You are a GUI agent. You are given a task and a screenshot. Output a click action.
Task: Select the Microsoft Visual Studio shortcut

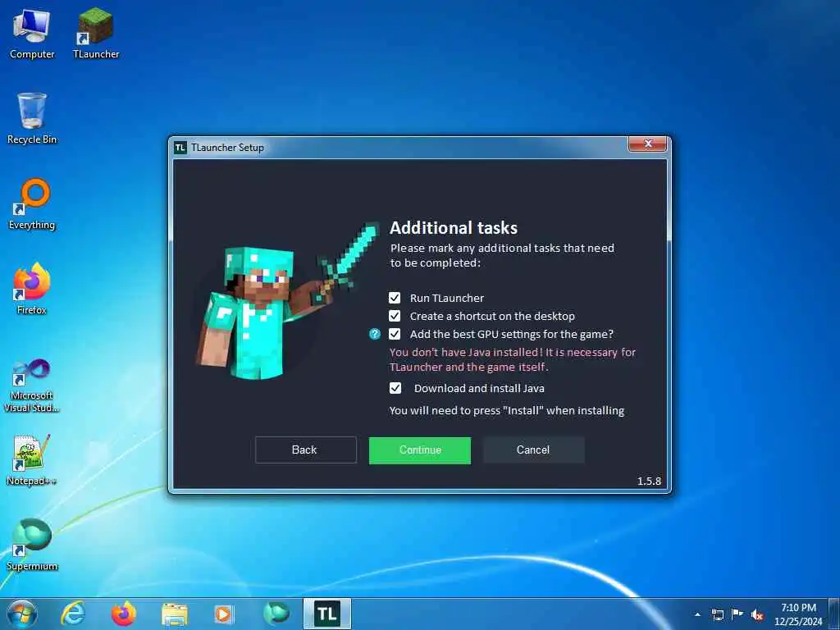32,386
